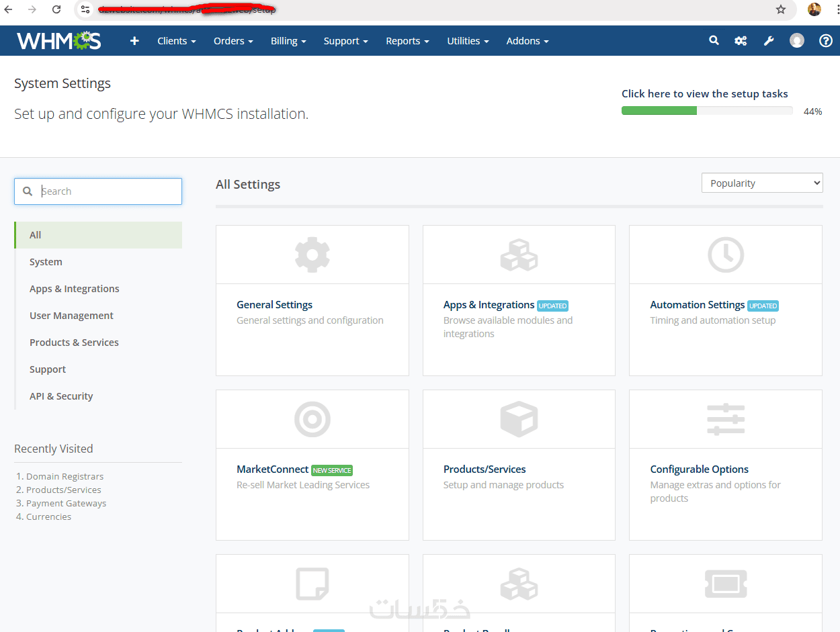Open recently visited Products/Services
The width and height of the screenshot is (840, 632).
63,490
